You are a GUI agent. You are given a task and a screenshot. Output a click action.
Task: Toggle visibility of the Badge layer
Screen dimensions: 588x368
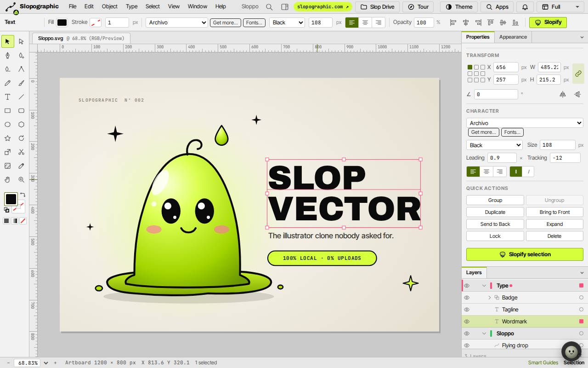coord(467,298)
